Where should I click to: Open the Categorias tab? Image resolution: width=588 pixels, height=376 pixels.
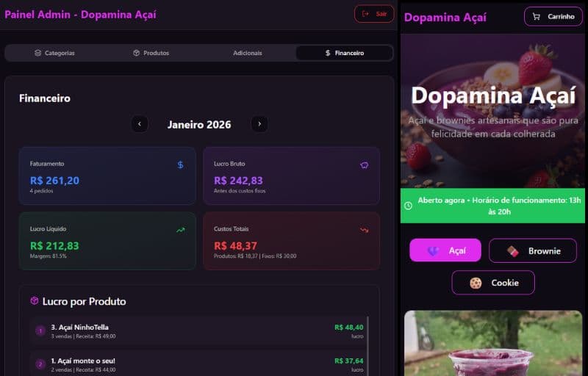(x=54, y=53)
